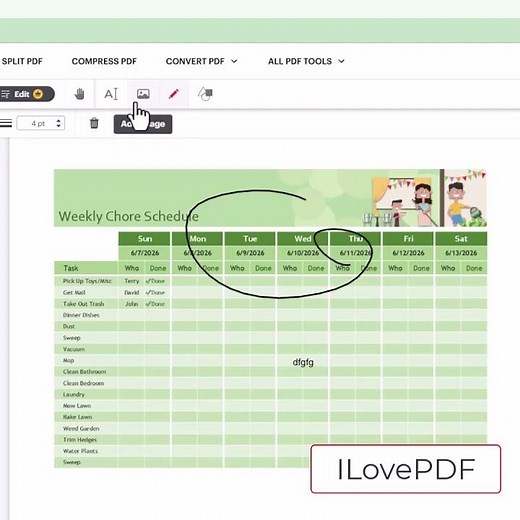Click the '6/9/2026' date cell
Viewport: 520px width, 520px height.
[x=250, y=253]
